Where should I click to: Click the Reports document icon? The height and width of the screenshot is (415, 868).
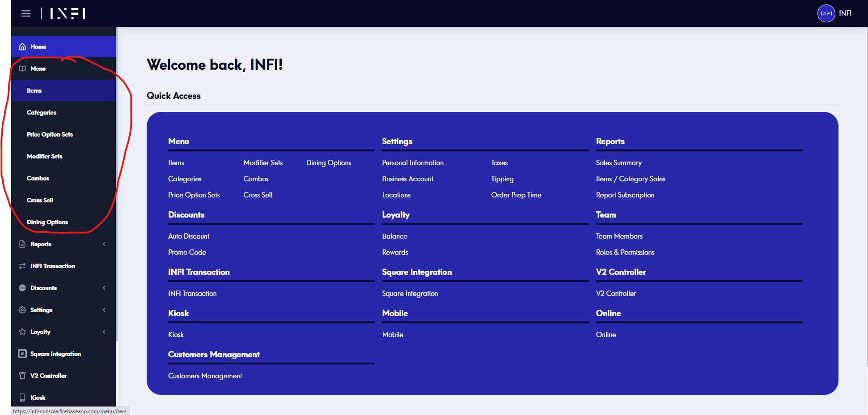(x=22, y=244)
